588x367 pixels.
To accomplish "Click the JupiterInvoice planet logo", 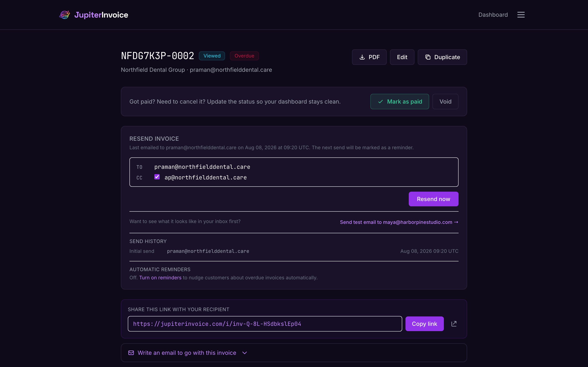I will 65,15.
